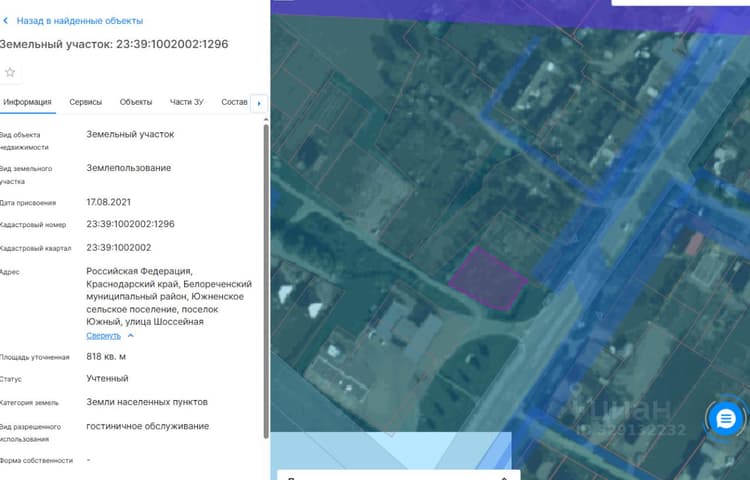Select the Информация tab
The image size is (750, 480).
27,102
